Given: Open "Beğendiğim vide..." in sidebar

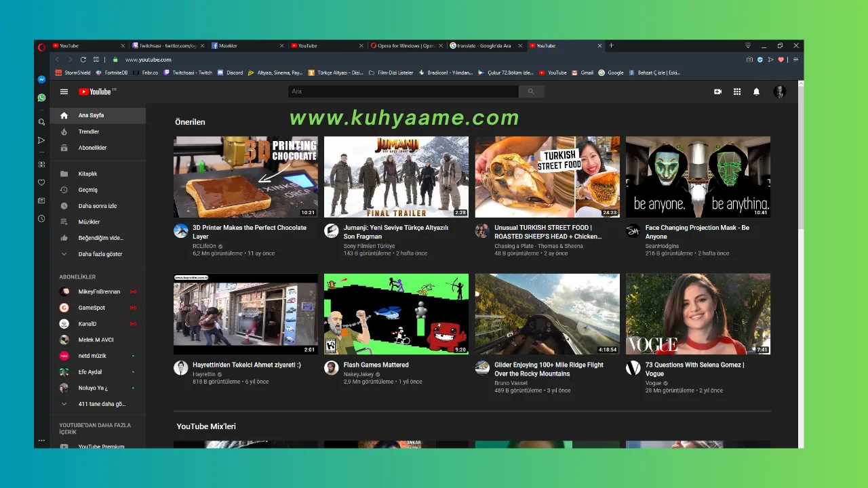Looking at the screenshot, I should [x=98, y=238].
